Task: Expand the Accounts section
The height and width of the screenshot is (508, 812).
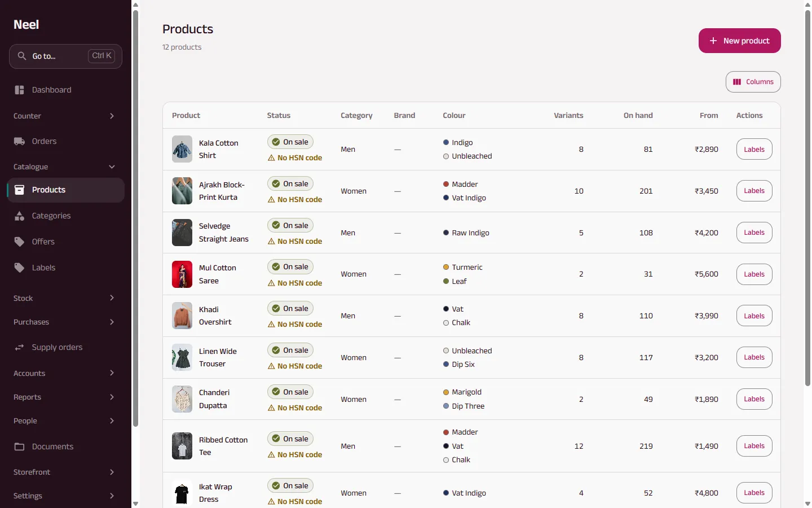Action: click(65, 373)
